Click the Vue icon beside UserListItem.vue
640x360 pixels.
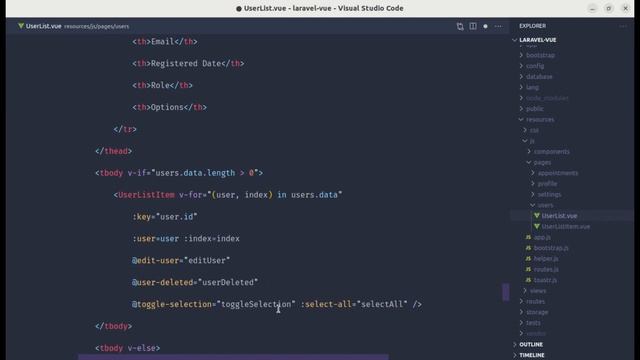537,227
